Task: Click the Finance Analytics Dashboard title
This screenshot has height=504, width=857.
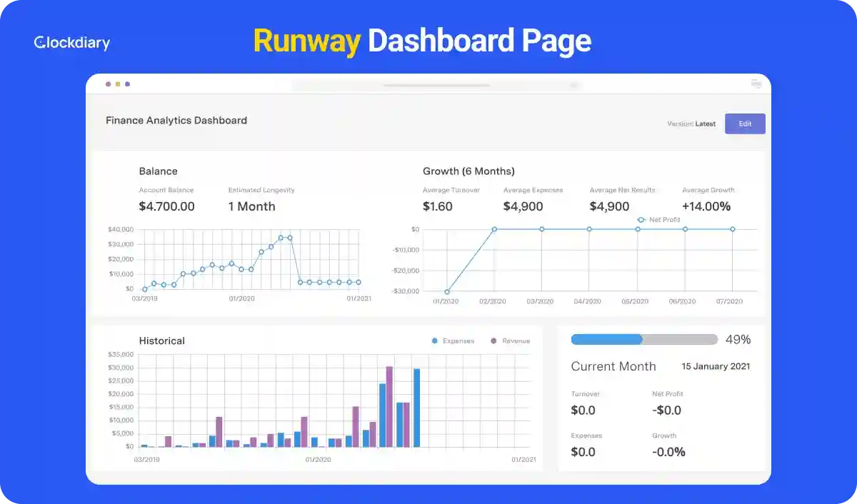Action: [176, 120]
